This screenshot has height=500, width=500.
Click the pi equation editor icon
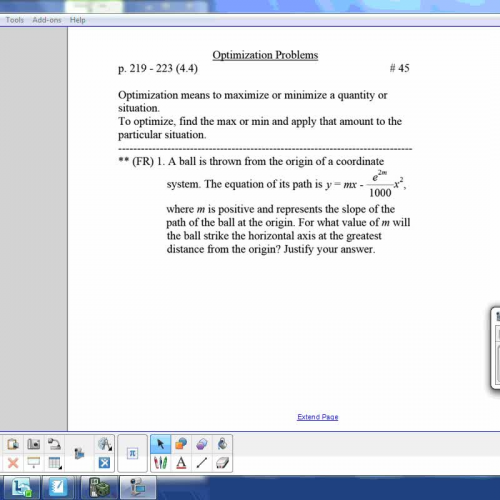click(x=132, y=453)
